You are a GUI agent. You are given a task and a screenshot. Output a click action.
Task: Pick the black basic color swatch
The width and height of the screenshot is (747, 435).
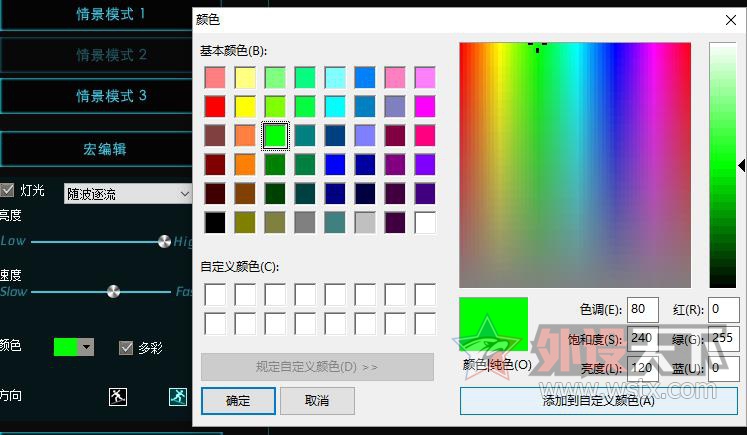tap(215, 223)
